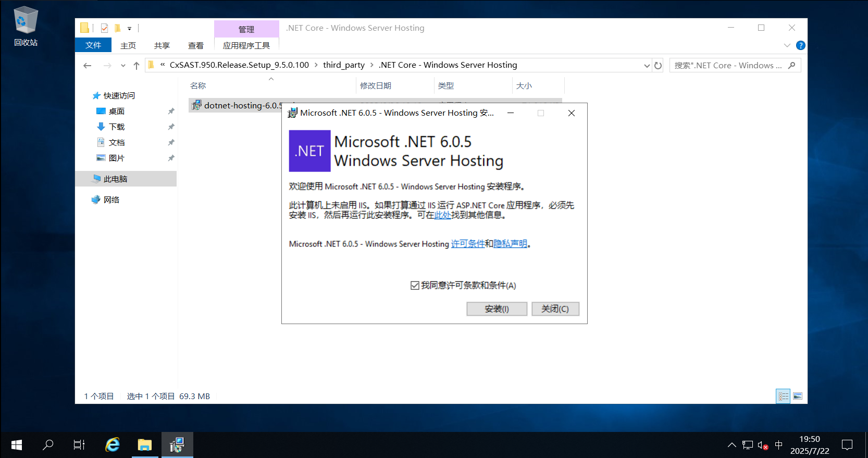Open Task View on the taskbar
This screenshot has width=868, height=458.
(x=79, y=445)
